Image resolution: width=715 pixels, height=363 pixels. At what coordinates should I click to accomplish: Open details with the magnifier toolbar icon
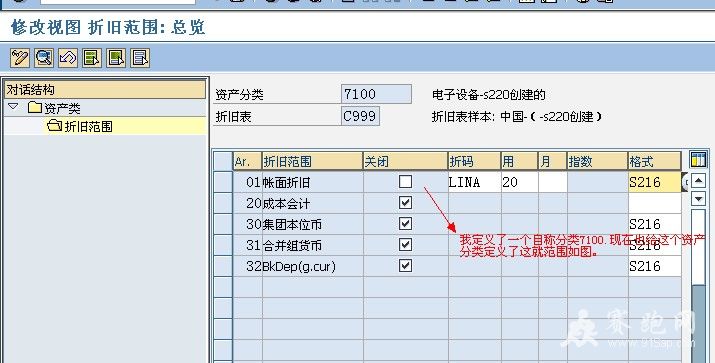click(x=44, y=58)
